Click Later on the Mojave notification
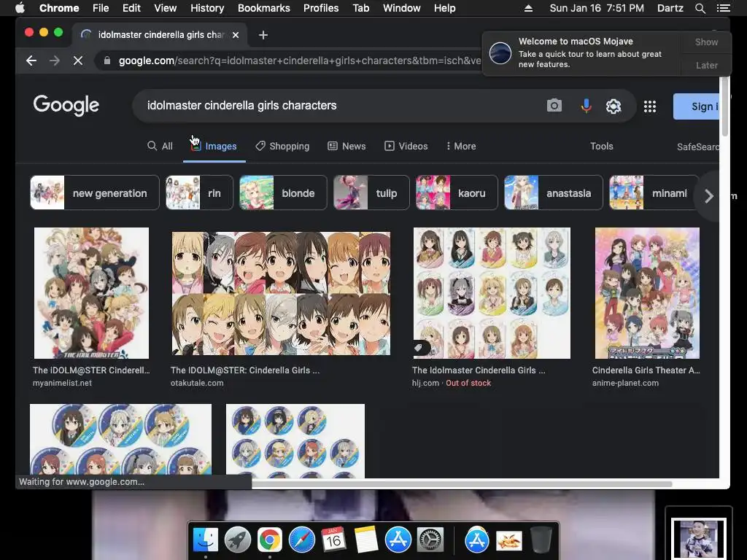Screen dimensions: 747x560 [706, 65]
